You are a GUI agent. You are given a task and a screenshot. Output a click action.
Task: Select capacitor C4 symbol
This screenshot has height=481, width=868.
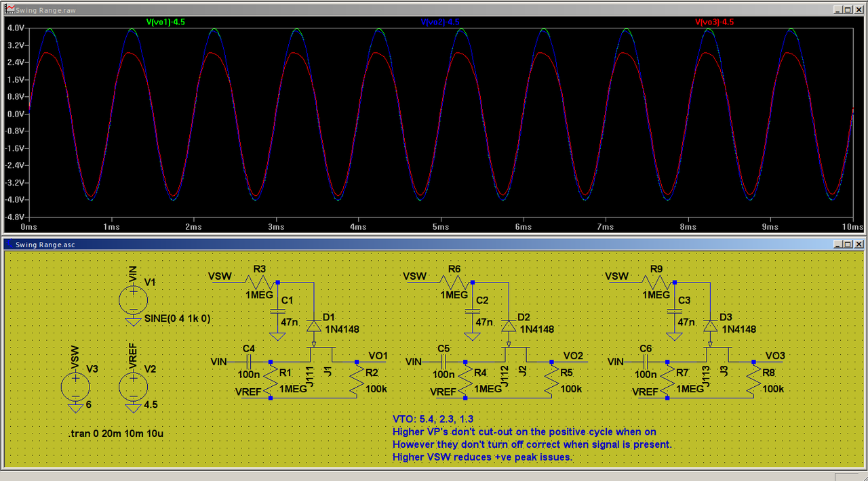249,362
